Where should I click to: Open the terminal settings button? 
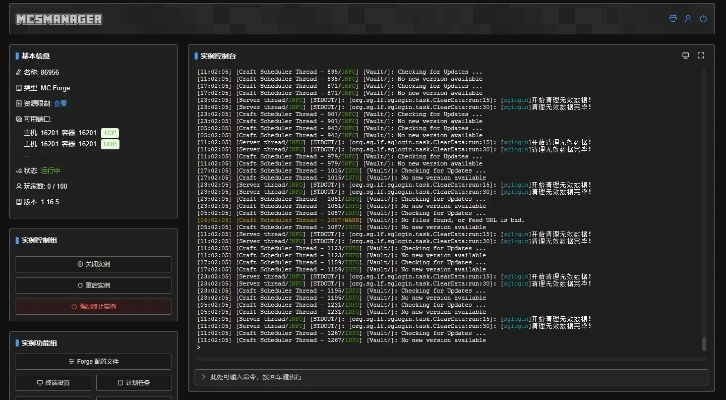pyautogui.click(x=53, y=383)
